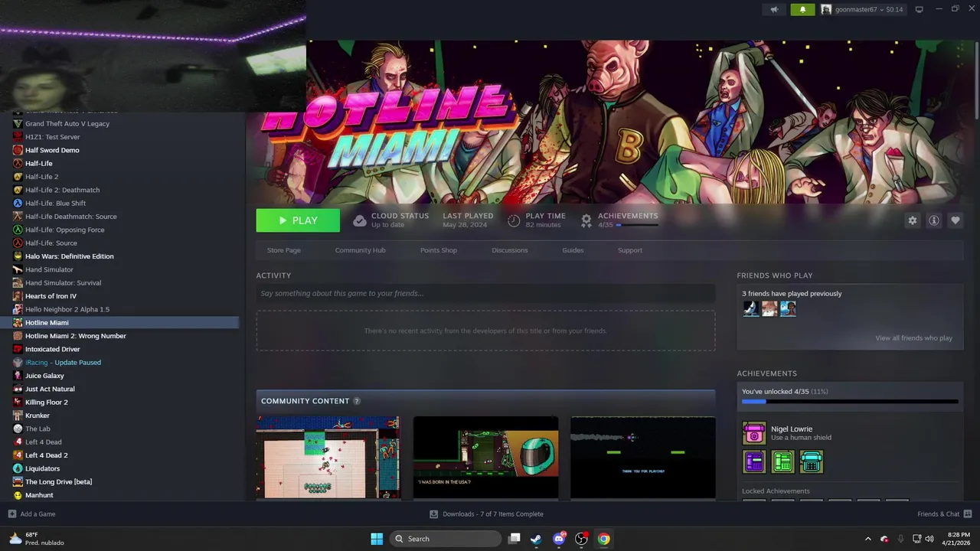The width and height of the screenshot is (980, 551).
Task: Open volume control in system tray
Action: pos(929,539)
